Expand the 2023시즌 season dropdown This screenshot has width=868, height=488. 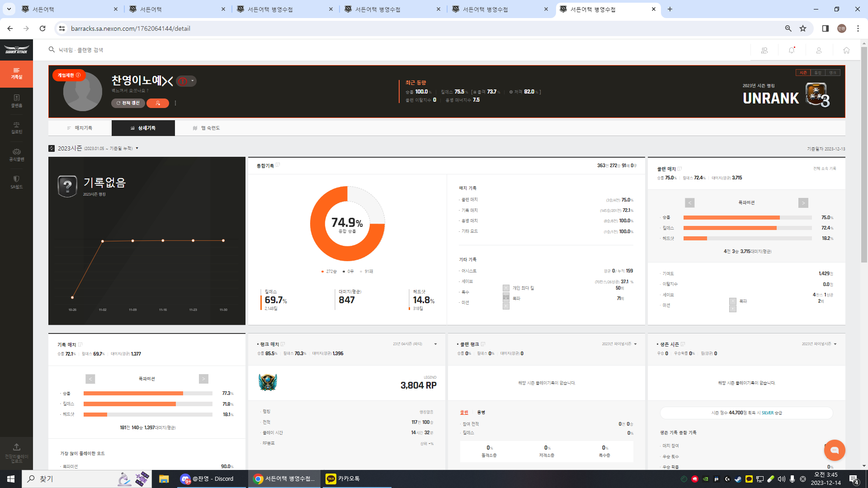coord(137,148)
